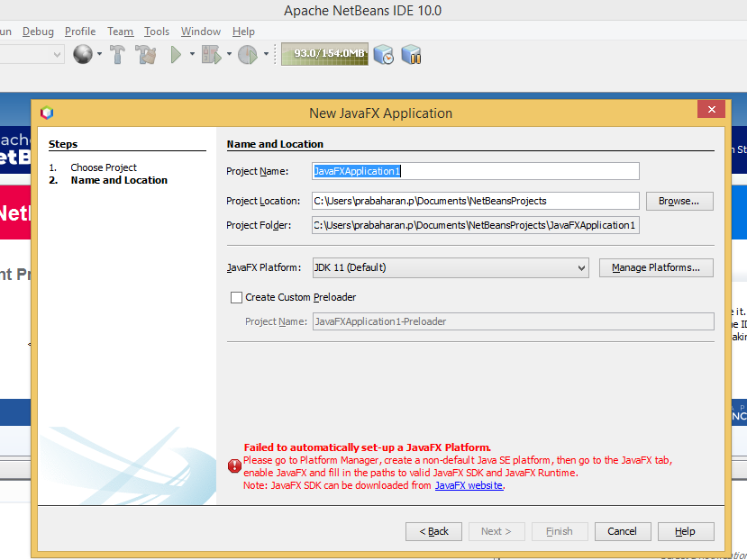Close the New JavaFX Application dialog
The image size is (747, 560).
tap(711, 110)
